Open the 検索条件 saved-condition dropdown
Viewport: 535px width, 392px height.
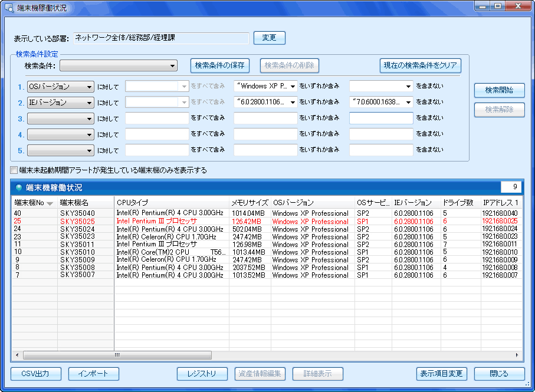tap(119, 66)
